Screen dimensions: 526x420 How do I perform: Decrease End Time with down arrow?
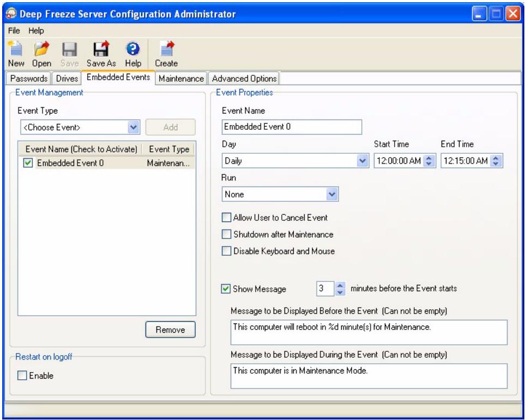pyautogui.click(x=496, y=164)
